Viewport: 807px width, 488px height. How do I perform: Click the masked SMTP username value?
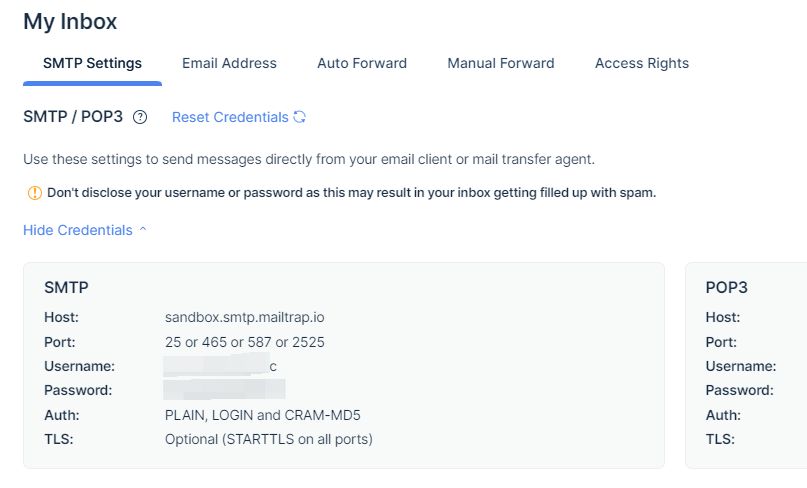(x=220, y=366)
